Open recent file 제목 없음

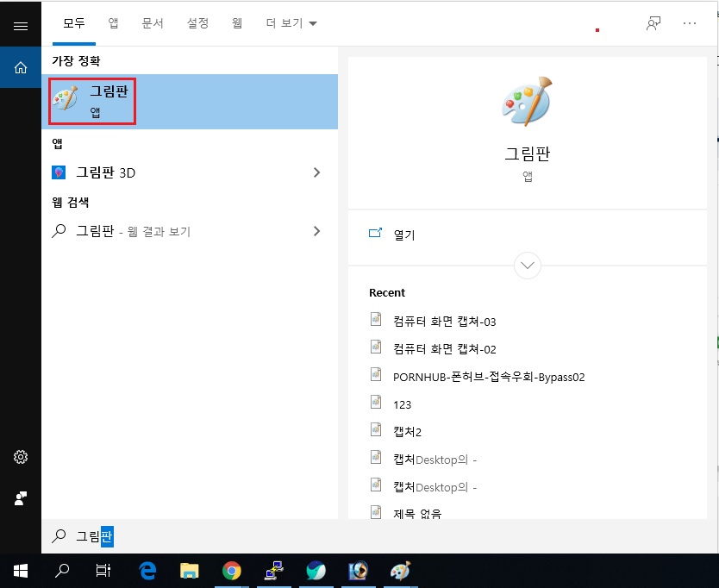[x=417, y=513]
